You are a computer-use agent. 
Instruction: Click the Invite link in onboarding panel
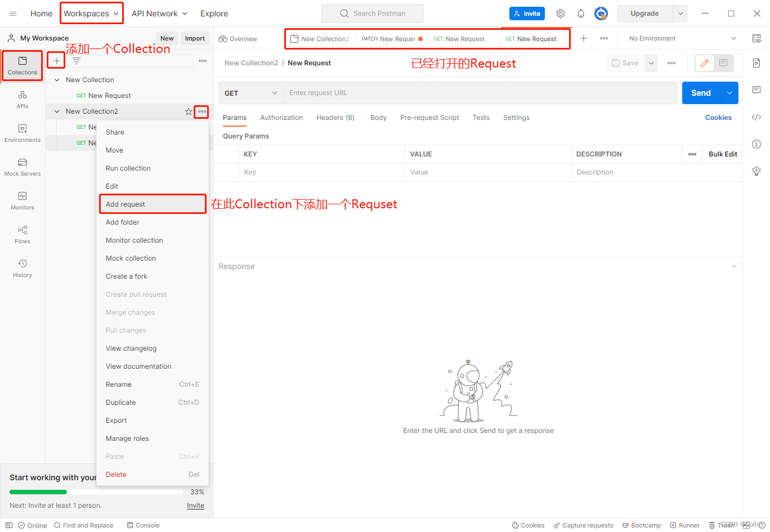pyautogui.click(x=195, y=506)
